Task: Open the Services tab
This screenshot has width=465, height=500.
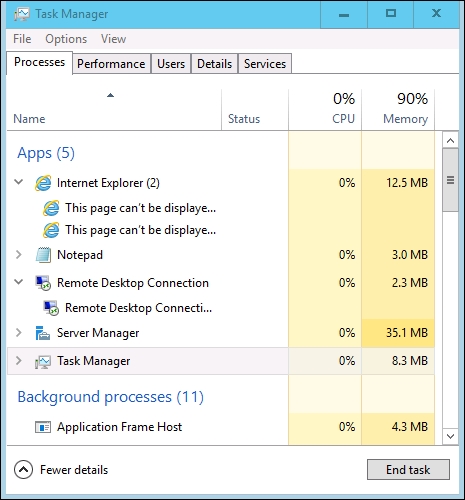Action: [x=265, y=64]
